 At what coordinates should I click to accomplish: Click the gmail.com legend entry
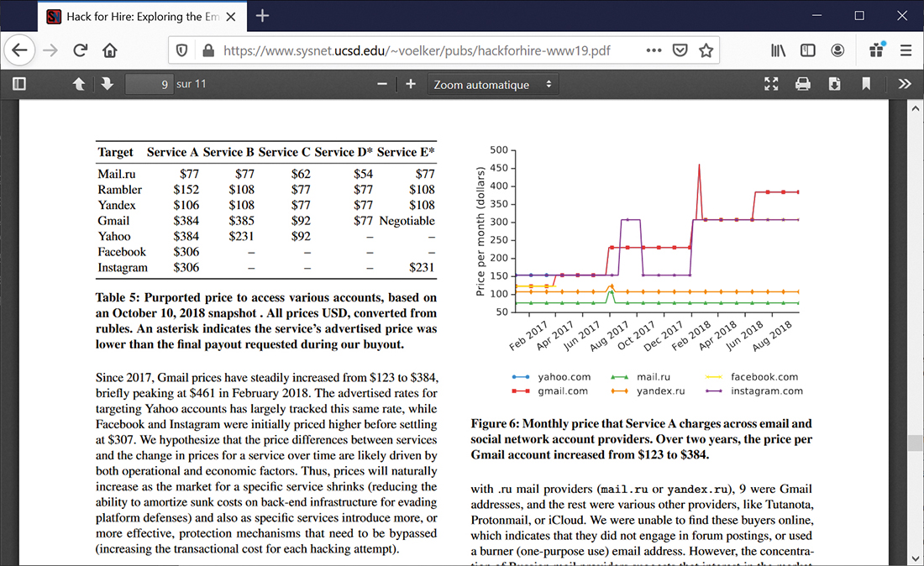pos(550,391)
